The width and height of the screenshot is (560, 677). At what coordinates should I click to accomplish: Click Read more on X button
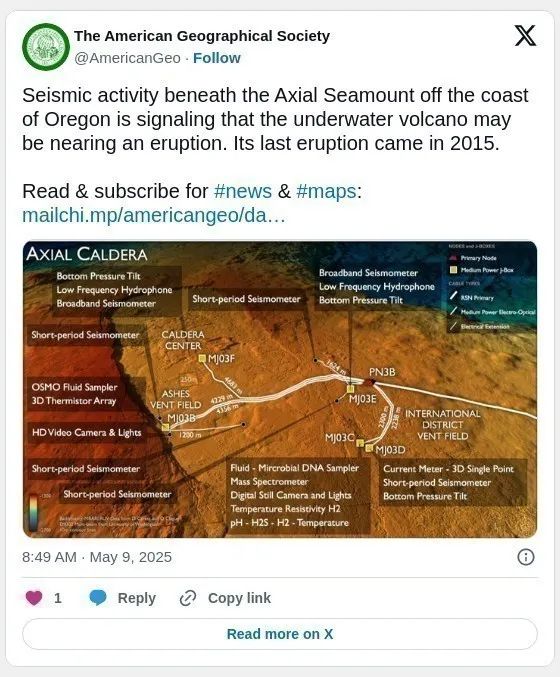pos(280,634)
